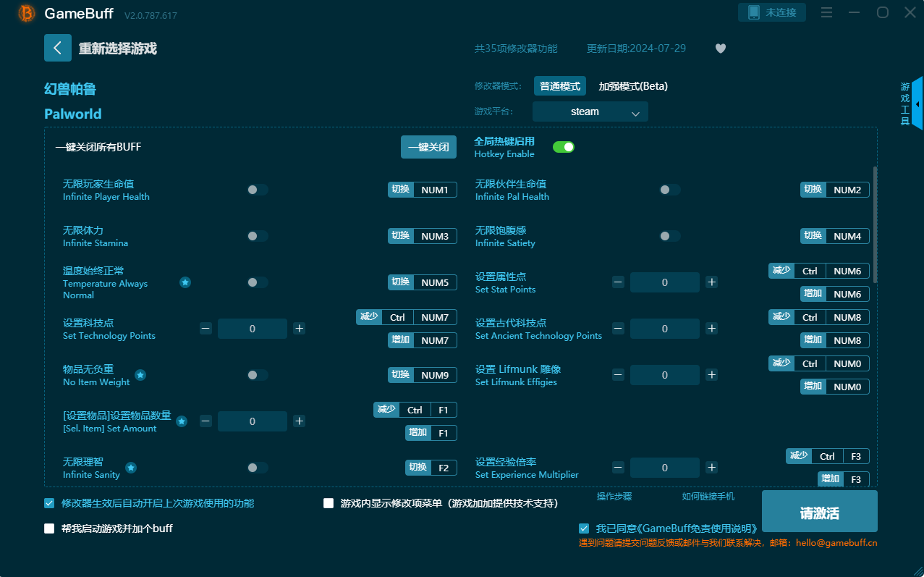
Task: Enable Infinite Stamina toggle
Action: (x=258, y=236)
